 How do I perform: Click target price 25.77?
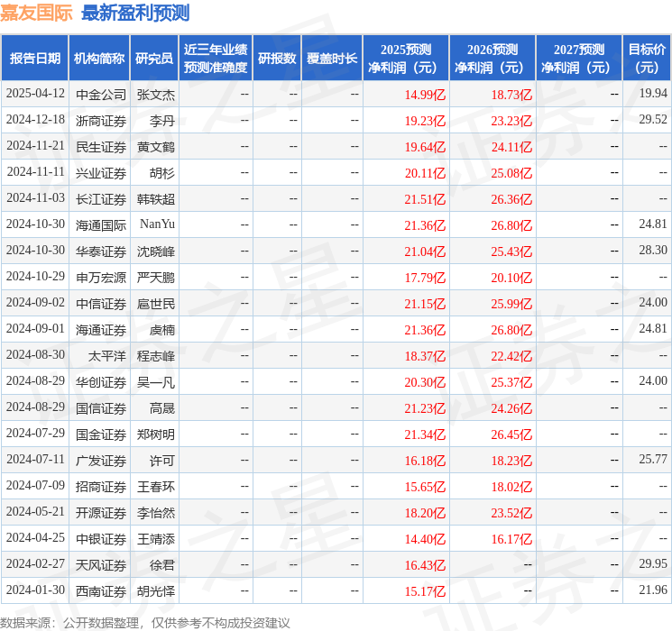coord(653,459)
